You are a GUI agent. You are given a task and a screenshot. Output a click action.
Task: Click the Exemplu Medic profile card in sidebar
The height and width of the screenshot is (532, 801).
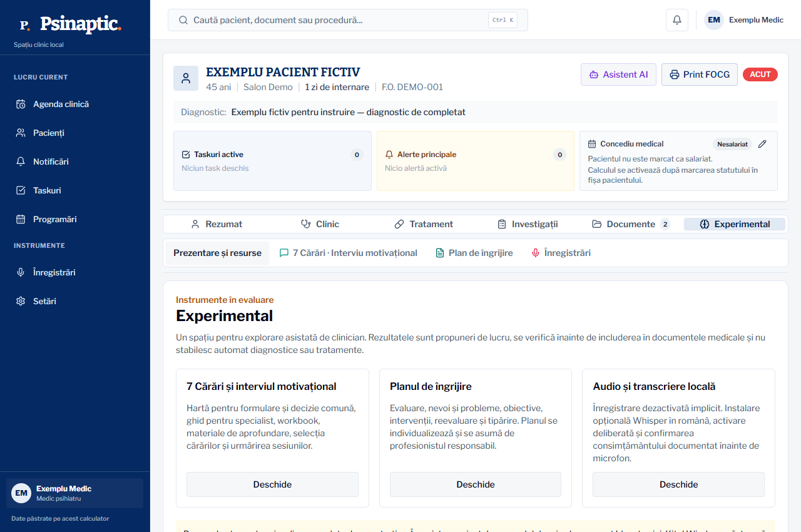pyautogui.click(x=75, y=493)
